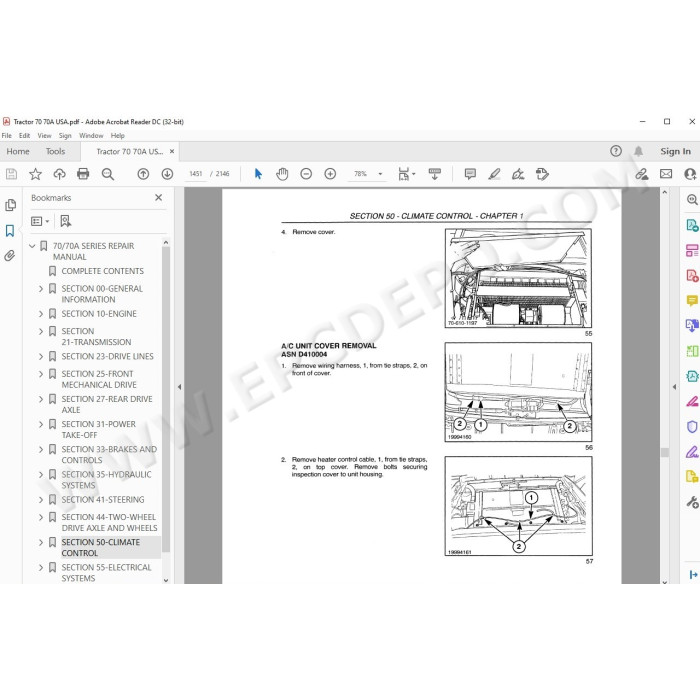
Task: Click the scrolling mode icon
Action: [434, 174]
